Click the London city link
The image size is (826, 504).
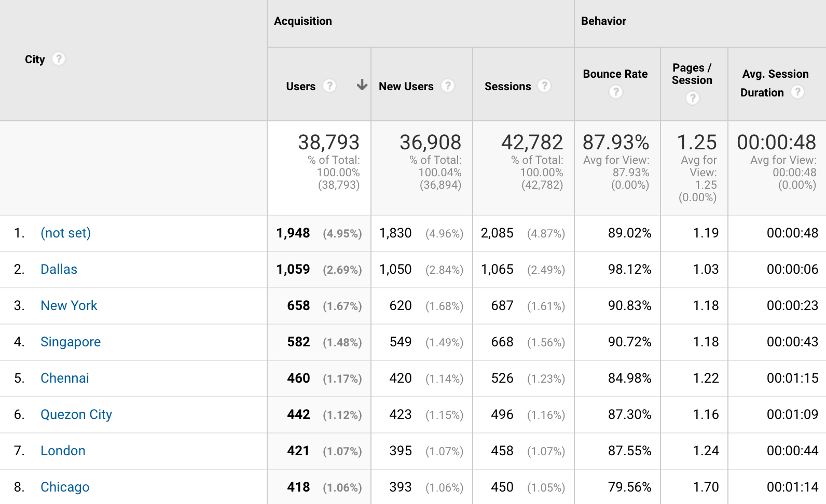[63, 451]
